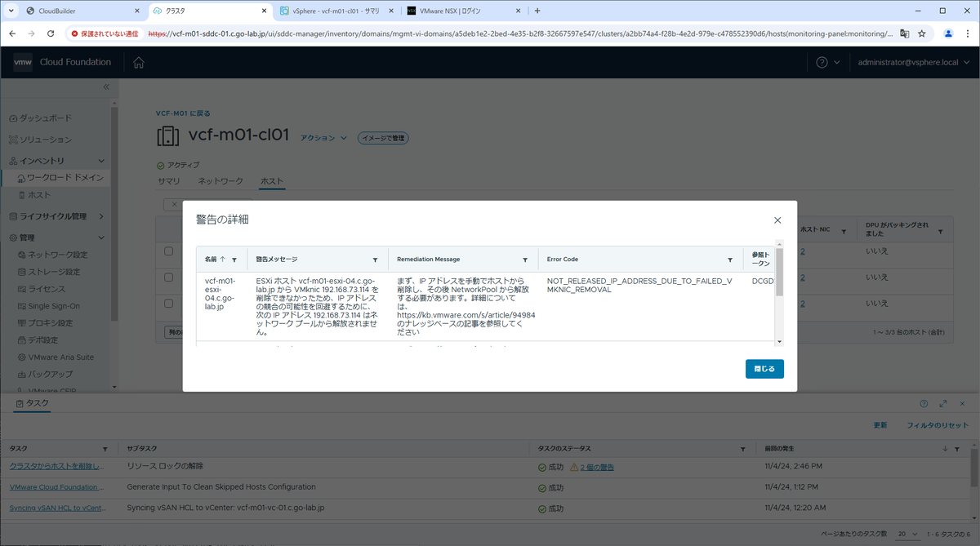Tick the third host row checkbox
This screenshot has width=980, height=546.
click(168, 303)
